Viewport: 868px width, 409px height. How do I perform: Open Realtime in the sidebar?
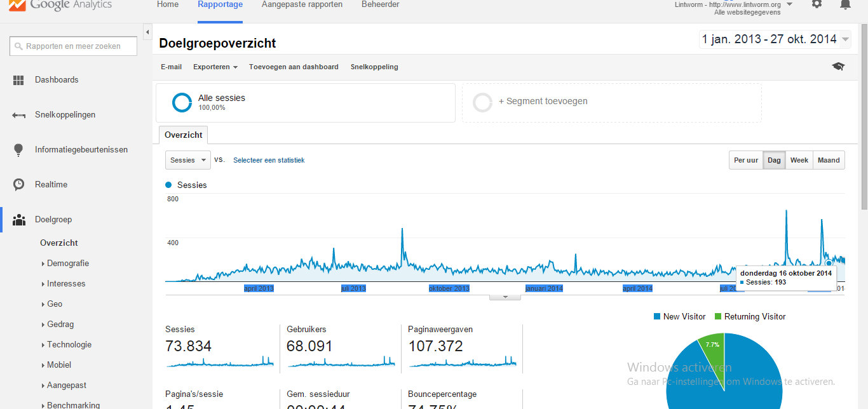[x=51, y=185]
